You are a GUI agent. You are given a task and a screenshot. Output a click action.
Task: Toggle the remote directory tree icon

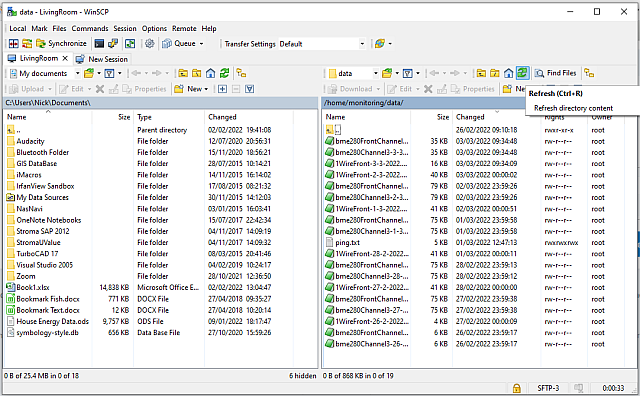589,73
